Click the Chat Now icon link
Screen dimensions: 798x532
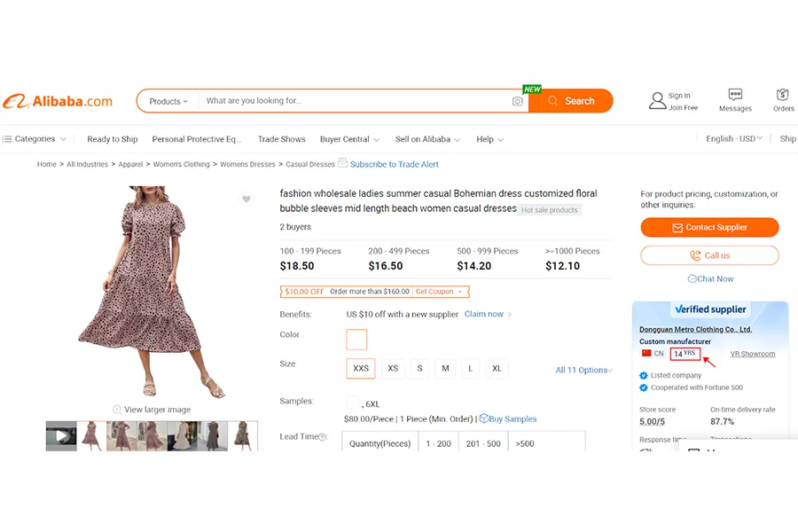[692, 278]
